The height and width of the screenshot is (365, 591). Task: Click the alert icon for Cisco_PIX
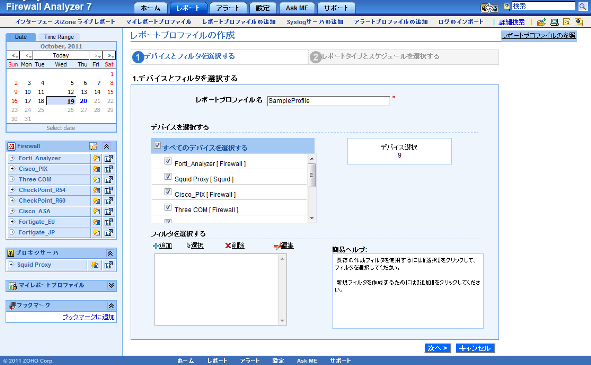point(96,169)
